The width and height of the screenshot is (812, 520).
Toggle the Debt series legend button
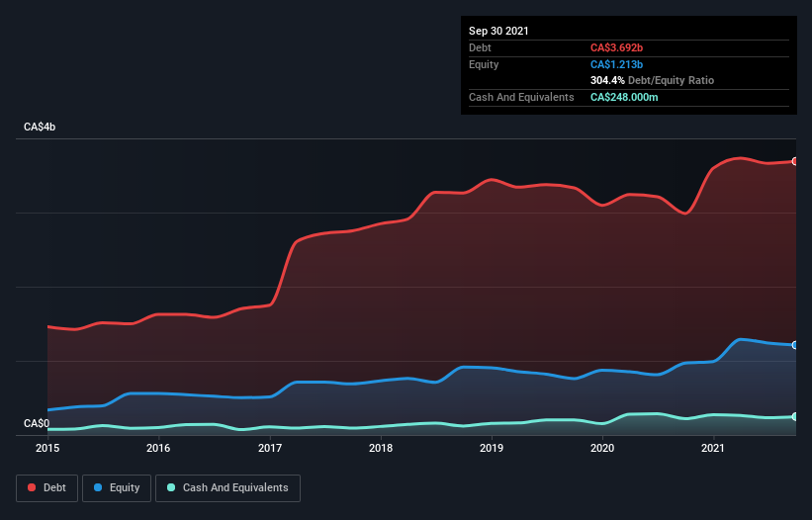click(47, 488)
